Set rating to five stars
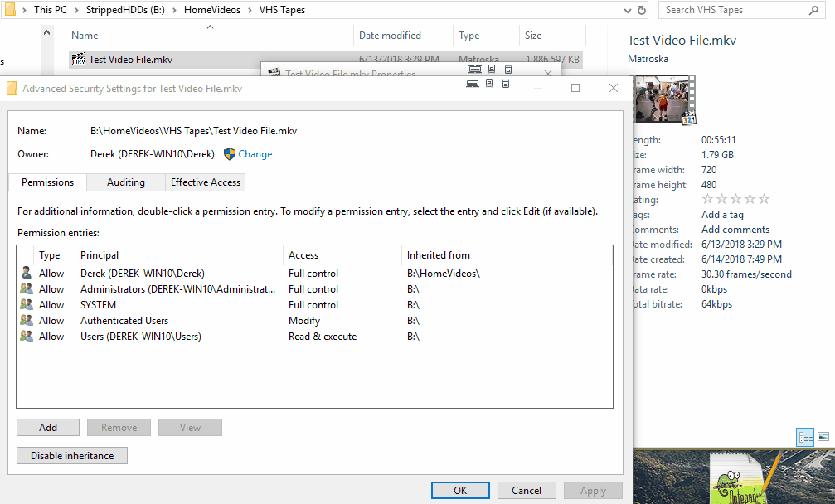This screenshot has height=504, width=835. [x=765, y=200]
